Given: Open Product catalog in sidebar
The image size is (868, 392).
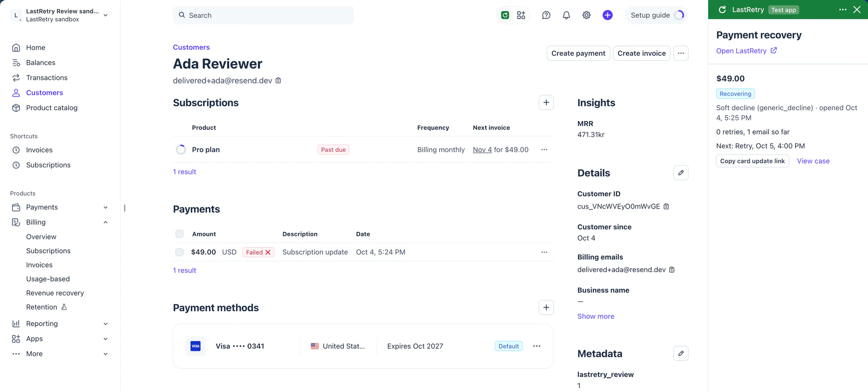Looking at the screenshot, I should [x=52, y=108].
